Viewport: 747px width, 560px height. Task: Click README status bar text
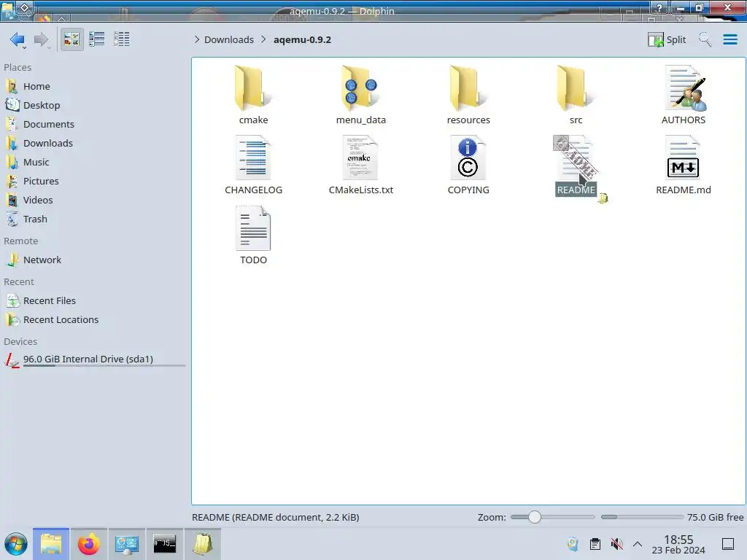(x=275, y=517)
